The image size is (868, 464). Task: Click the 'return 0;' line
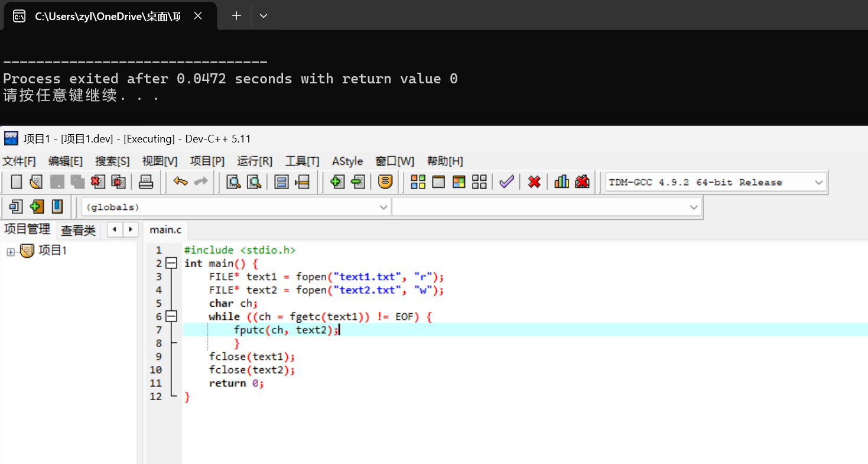[236, 384]
